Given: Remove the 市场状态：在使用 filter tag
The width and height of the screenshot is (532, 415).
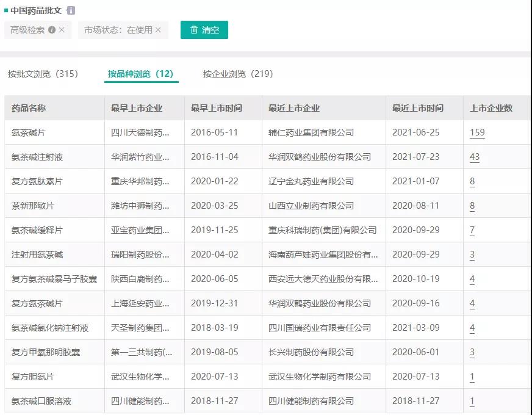Looking at the screenshot, I should pyautogui.click(x=158, y=30).
